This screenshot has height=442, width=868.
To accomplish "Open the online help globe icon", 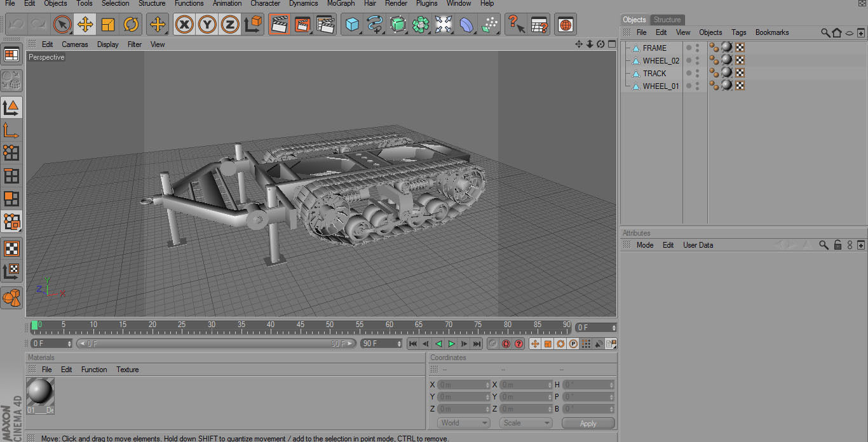I will 565,25.
